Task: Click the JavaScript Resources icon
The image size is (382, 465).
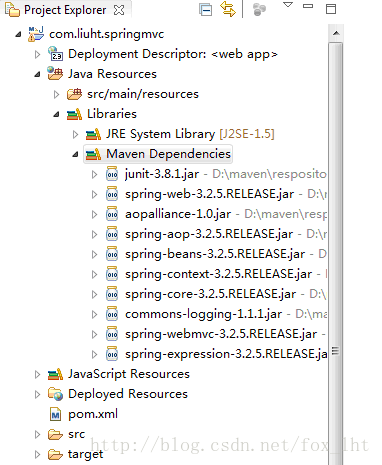Action: pyautogui.click(x=55, y=374)
